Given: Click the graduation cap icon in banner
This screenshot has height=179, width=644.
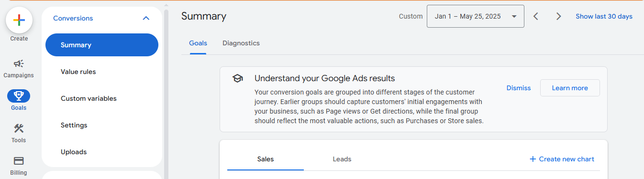Looking at the screenshot, I should pyautogui.click(x=237, y=79).
